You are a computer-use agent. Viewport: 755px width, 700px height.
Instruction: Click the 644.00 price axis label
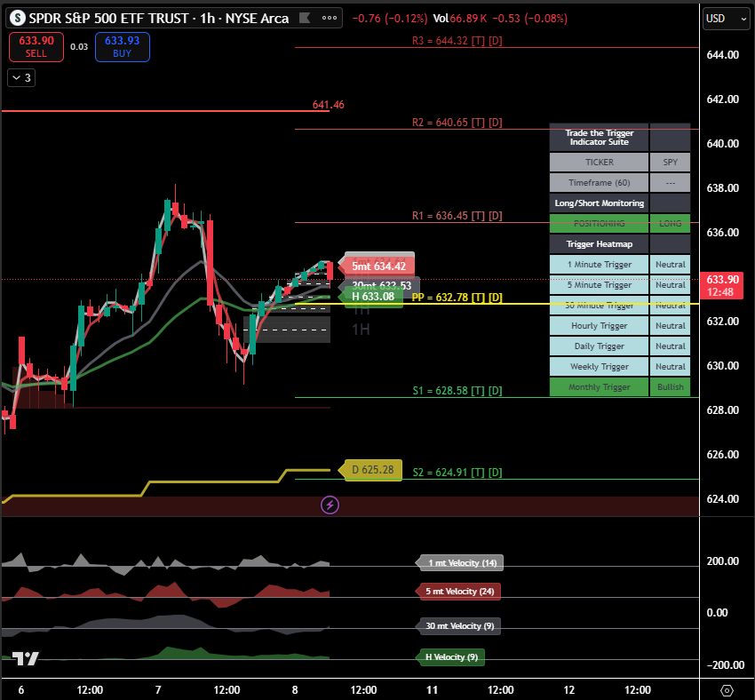click(722, 55)
